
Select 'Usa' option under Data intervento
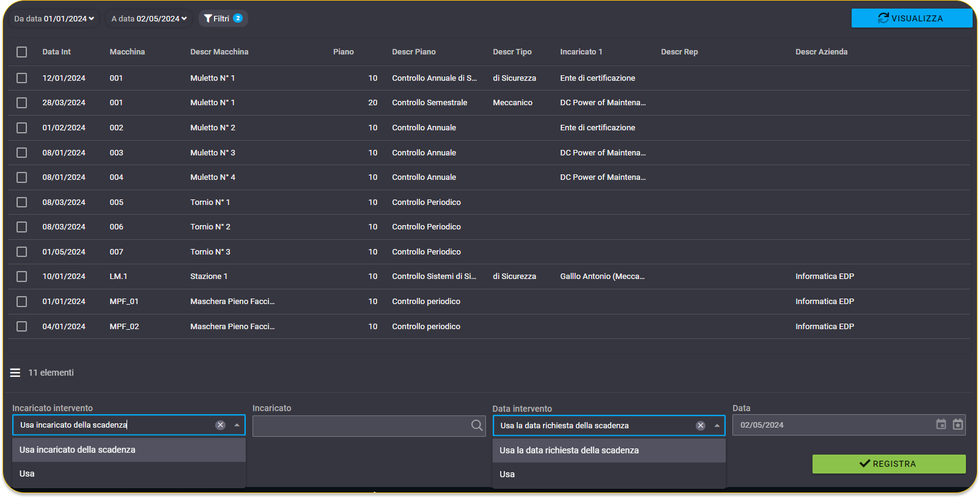point(609,474)
